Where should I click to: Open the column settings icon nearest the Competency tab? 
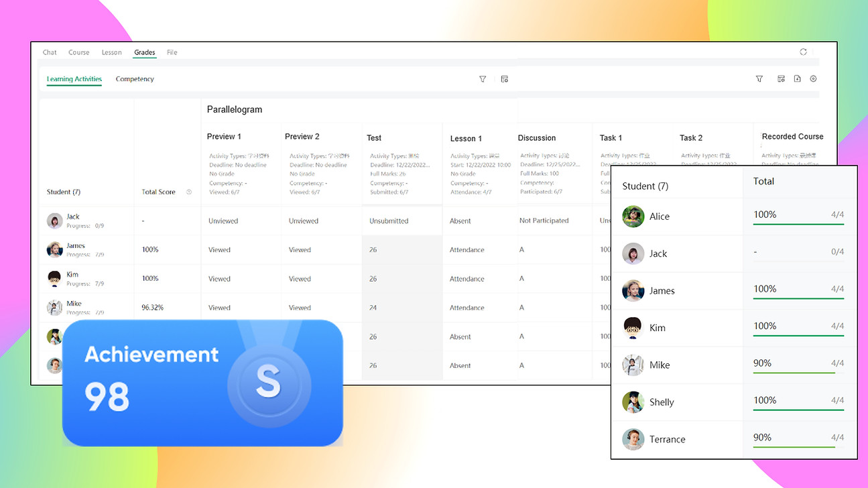(x=505, y=79)
